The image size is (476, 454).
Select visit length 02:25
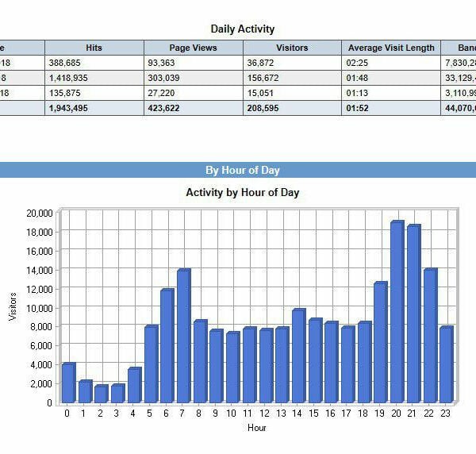click(x=357, y=63)
